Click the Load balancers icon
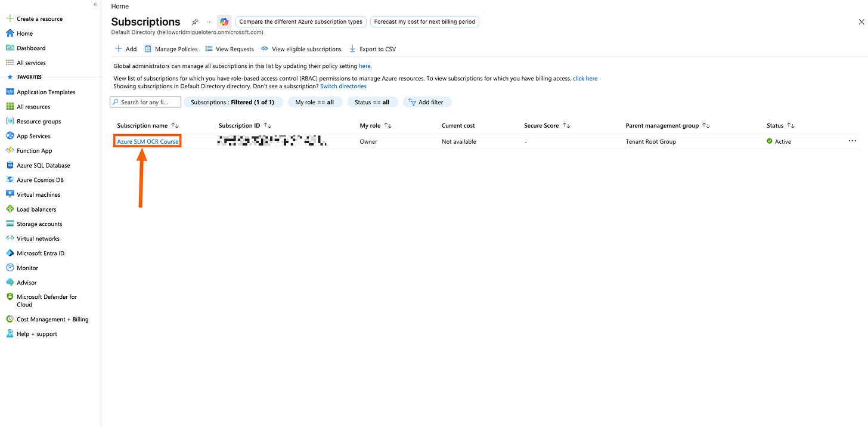868x427 pixels. pos(10,209)
